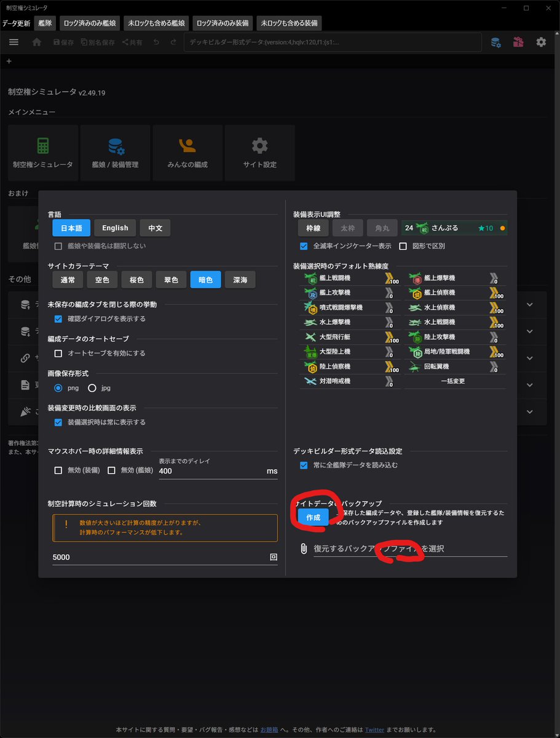Open the 制空権シミュレータ calculator card
The image size is (560, 738).
click(x=43, y=153)
